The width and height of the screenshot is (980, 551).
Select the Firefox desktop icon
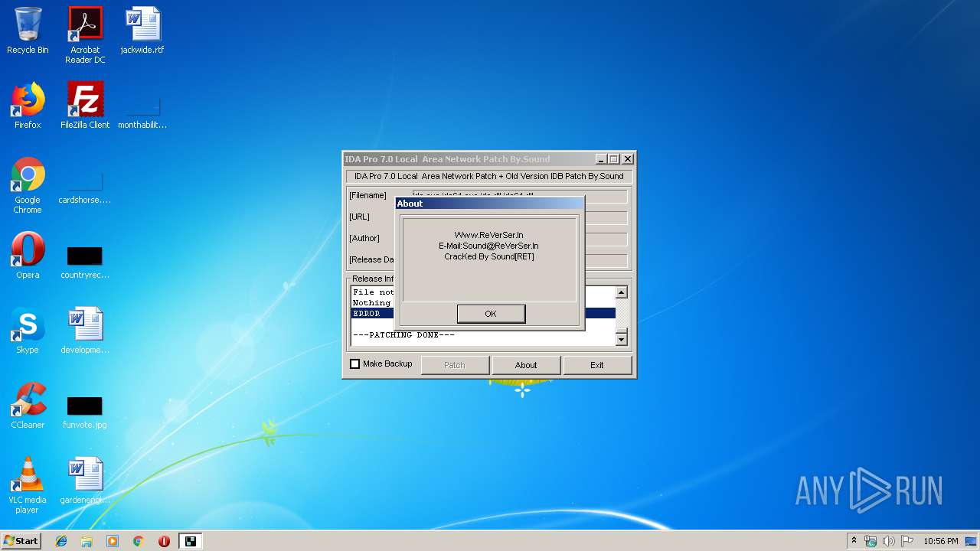[x=28, y=106]
